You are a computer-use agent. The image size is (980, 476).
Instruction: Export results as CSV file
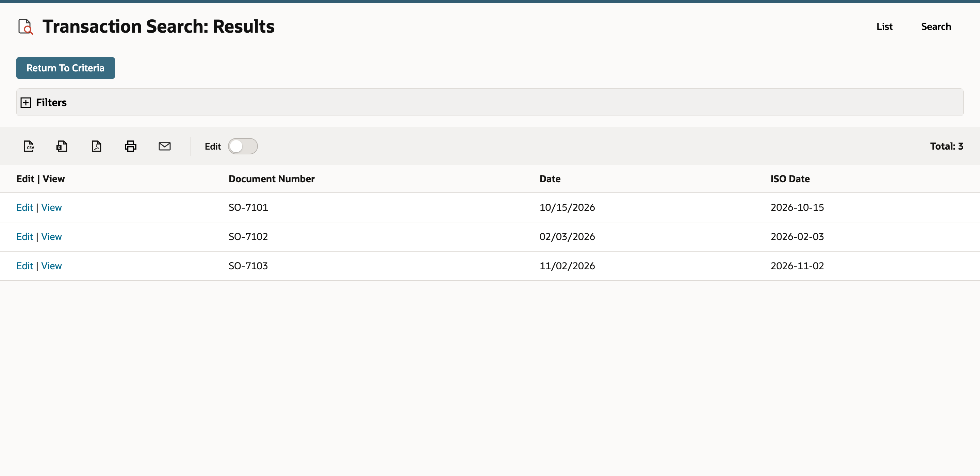29,146
